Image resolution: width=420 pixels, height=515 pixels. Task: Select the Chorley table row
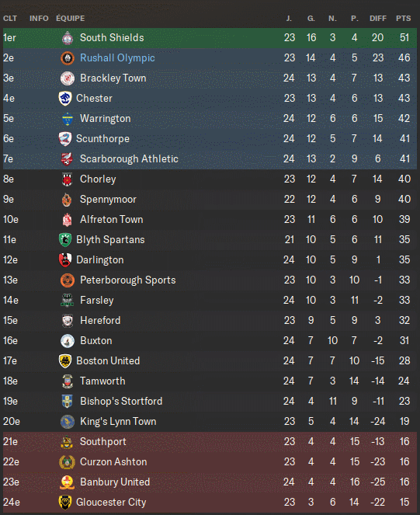point(210,179)
